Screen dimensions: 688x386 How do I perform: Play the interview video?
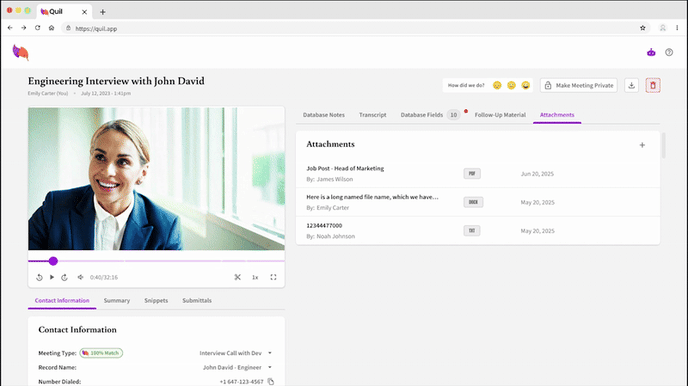[x=52, y=277]
